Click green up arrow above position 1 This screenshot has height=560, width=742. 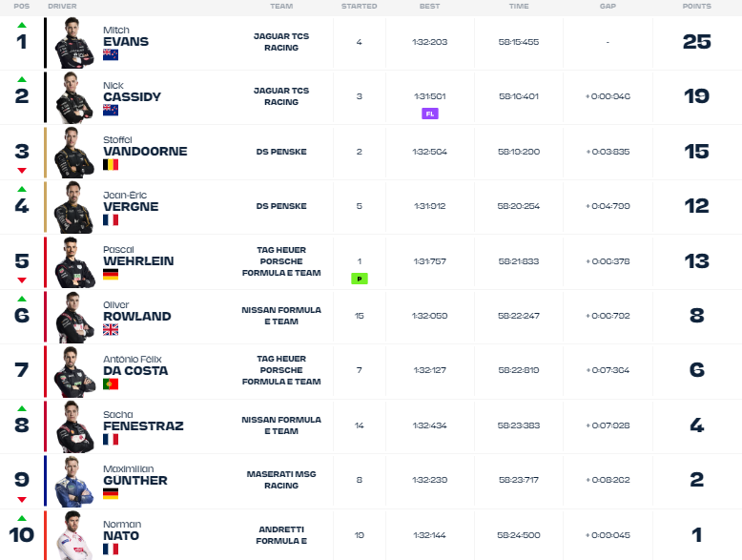(x=22, y=25)
